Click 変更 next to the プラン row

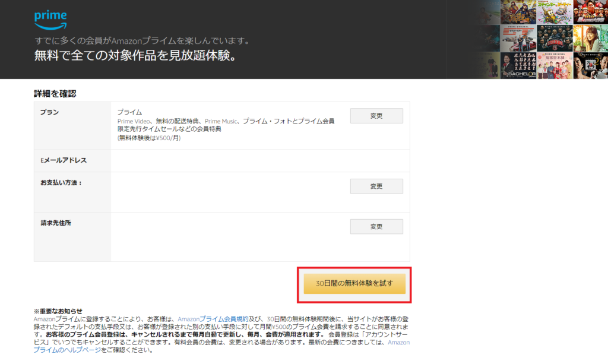(x=376, y=115)
